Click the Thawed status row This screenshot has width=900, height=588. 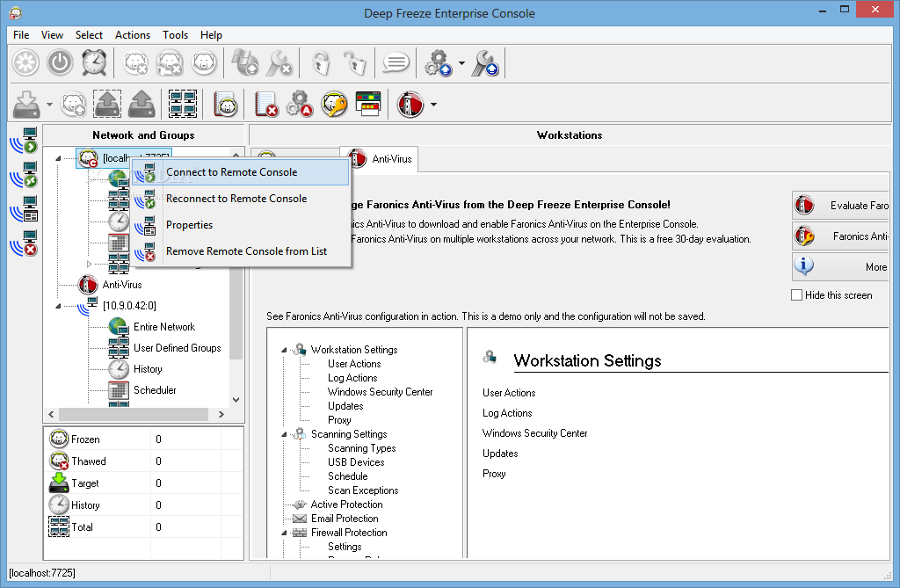pyautogui.click(x=143, y=461)
